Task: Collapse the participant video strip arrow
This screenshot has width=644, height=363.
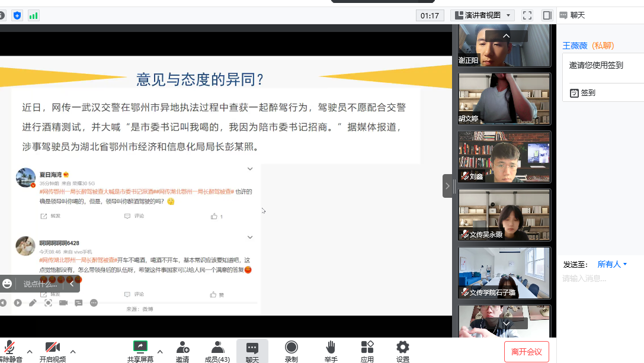Action: [447, 186]
